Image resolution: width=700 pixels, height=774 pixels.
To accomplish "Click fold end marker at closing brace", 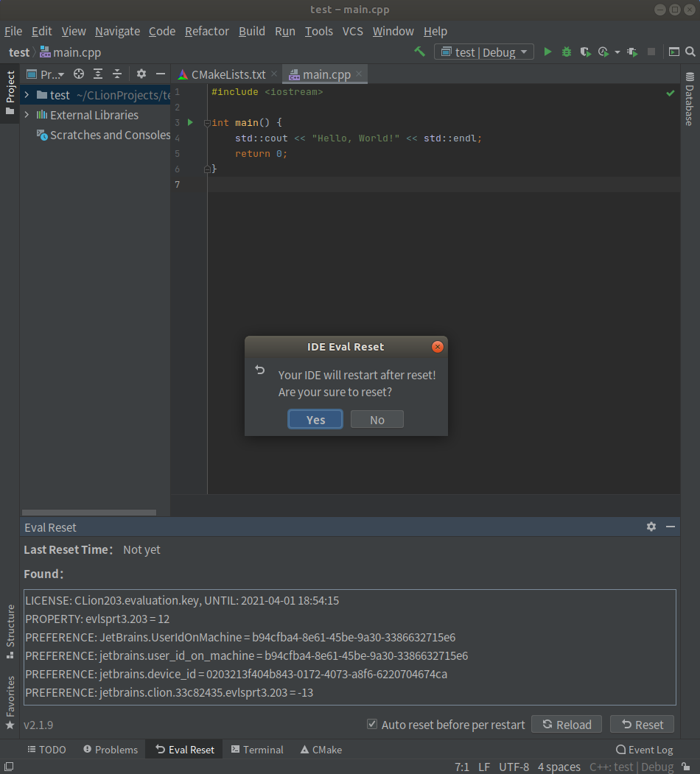I will [x=207, y=169].
